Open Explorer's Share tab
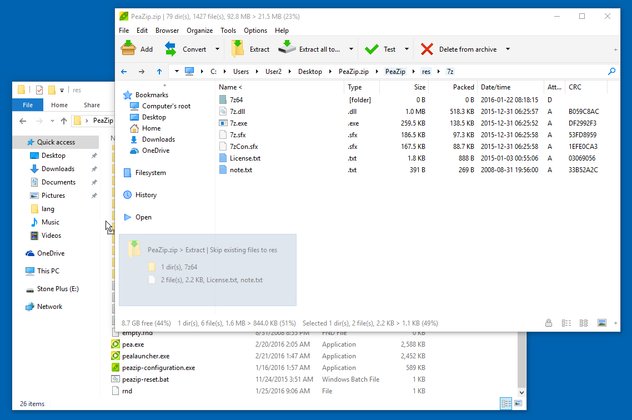Image resolution: width=632 pixels, height=420 pixels. coord(91,105)
